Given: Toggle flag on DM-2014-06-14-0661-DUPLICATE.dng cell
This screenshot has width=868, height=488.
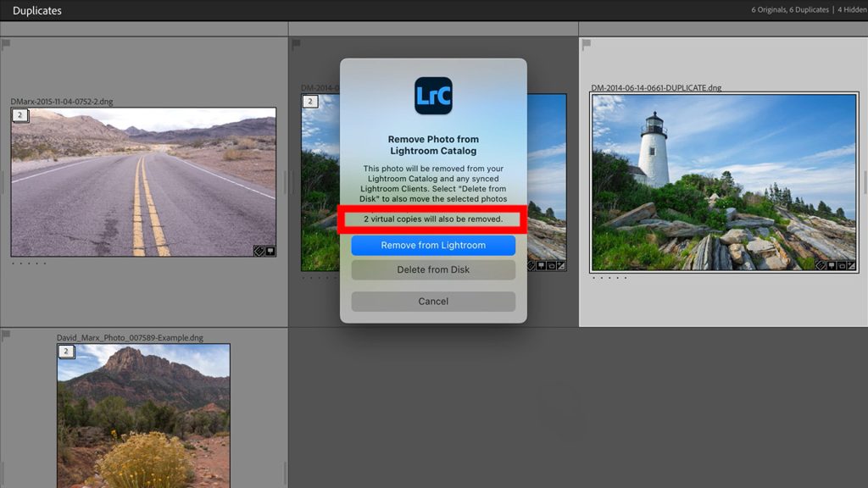Looking at the screenshot, I should coord(587,44).
